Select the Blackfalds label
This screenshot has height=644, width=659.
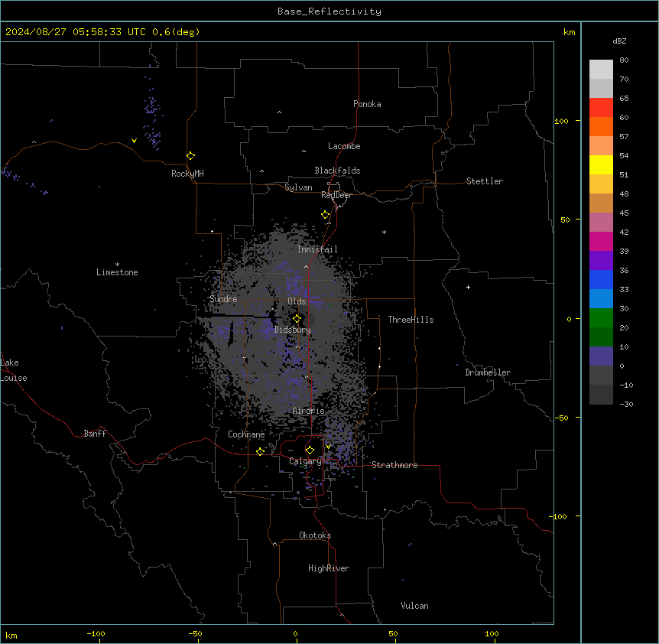[337, 171]
